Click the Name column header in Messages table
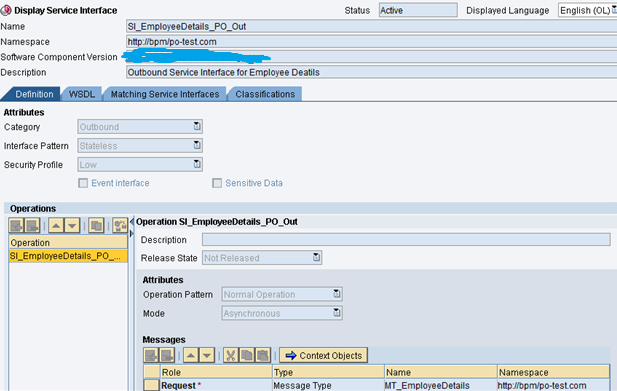The height and width of the screenshot is (391, 617). click(441, 372)
